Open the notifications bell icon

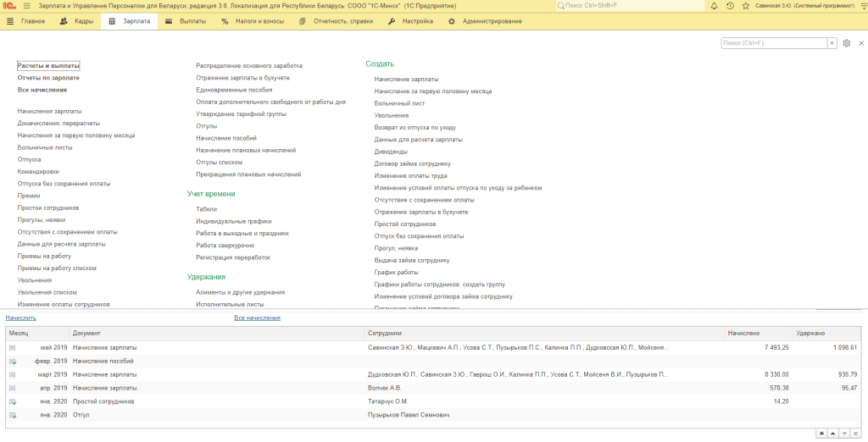(714, 6)
